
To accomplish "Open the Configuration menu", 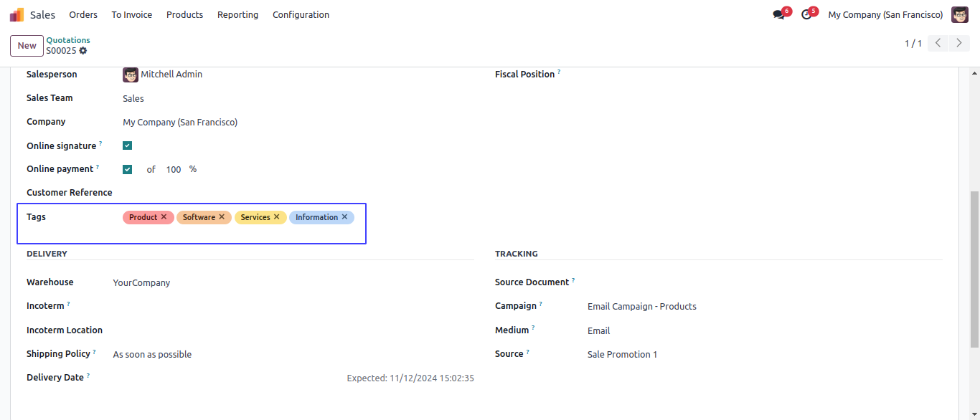I will point(301,15).
